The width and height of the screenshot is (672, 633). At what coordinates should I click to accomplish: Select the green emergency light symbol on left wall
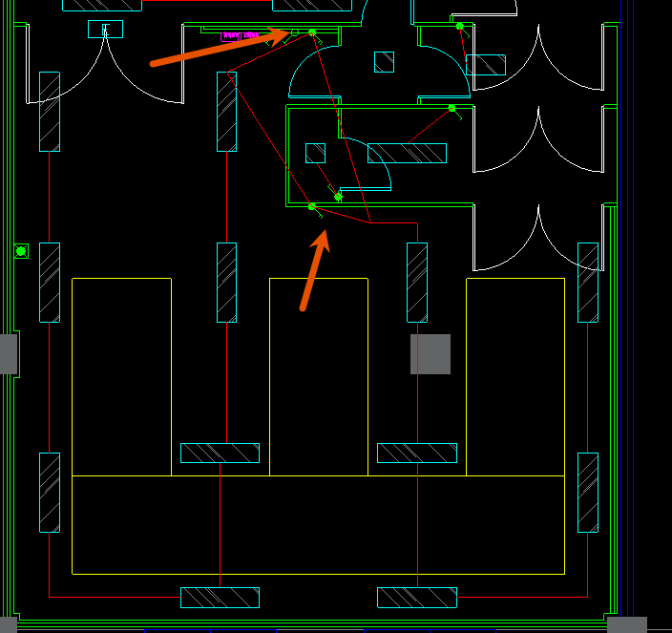tap(21, 251)
